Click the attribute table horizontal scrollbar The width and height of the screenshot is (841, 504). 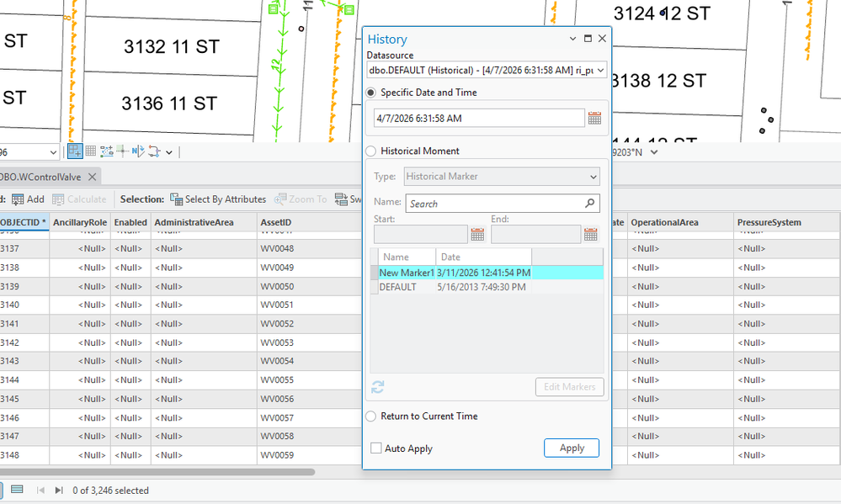point(157,472)
